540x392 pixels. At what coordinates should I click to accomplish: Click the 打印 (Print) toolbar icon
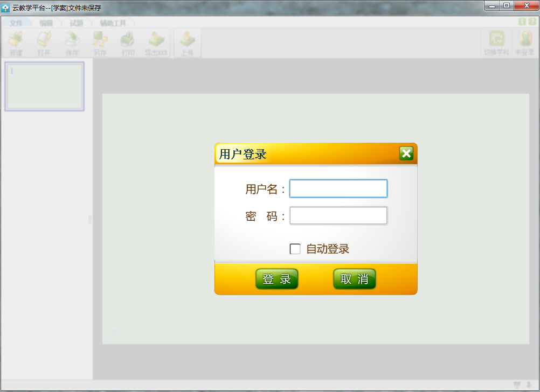click(128, 43)
